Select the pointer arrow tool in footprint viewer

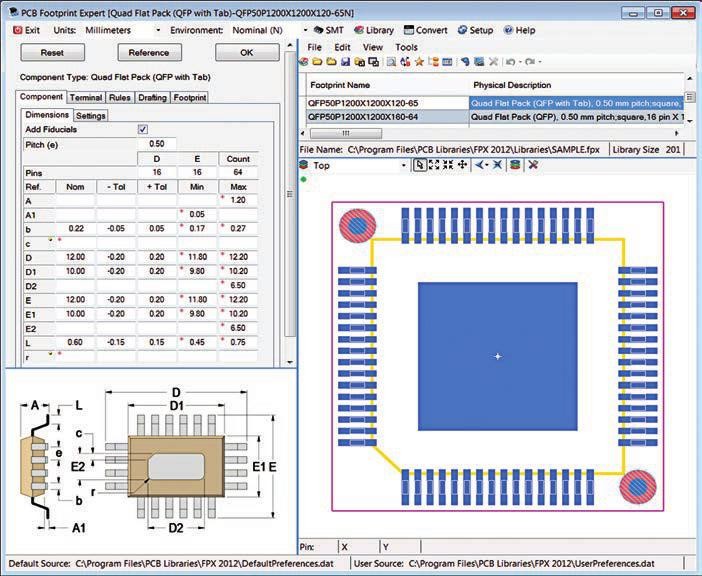coord(419,165)
